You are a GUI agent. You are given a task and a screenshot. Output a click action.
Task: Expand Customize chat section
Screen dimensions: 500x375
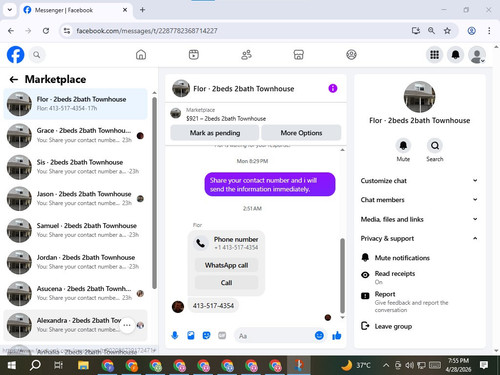tap(419, 181)
